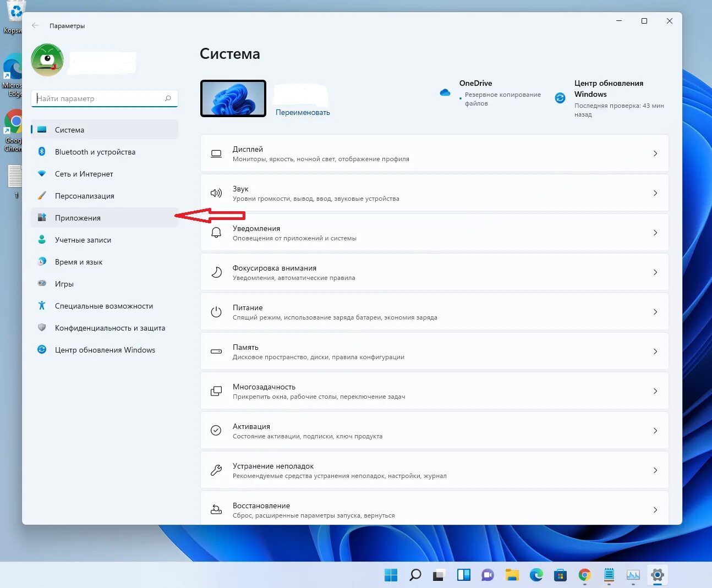Viewport: 712px width, 588px height.
Task: Launch Microsoft Store from the taskbar
Action: point(561,575)
